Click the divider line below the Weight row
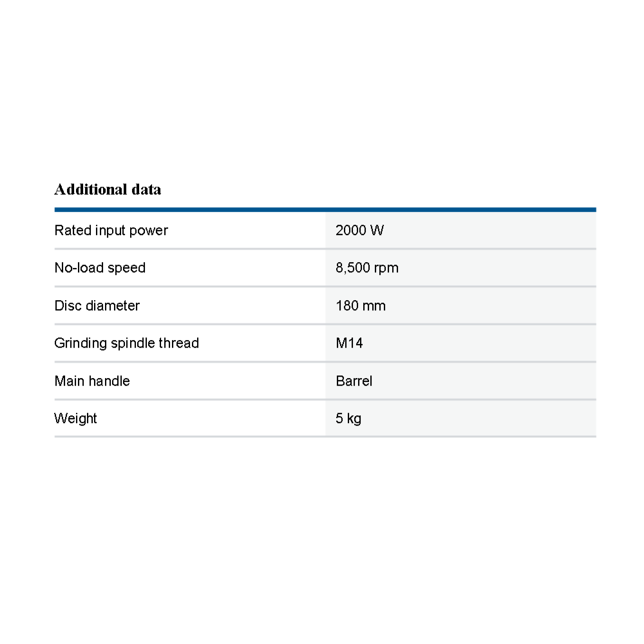The image size is (644, 644). (x=325, y=437)
